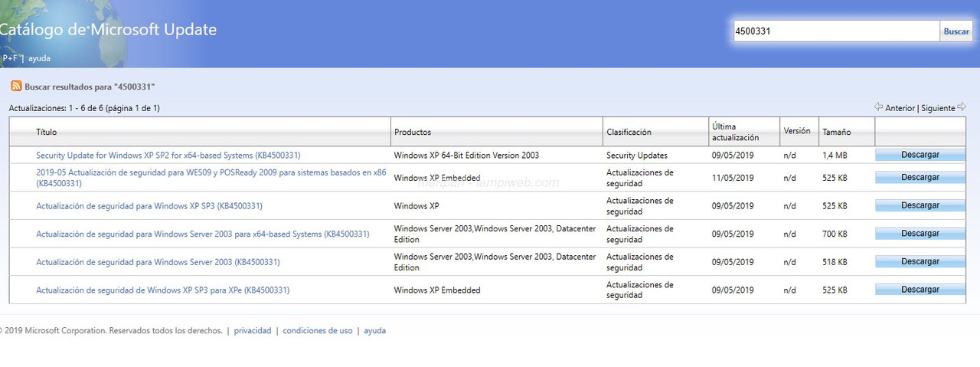Select Windows XP 64-Bit Edition Version 2003 cell
Image resolution: width=980 pixels, height=367 pixels.
tap(466, 156)
